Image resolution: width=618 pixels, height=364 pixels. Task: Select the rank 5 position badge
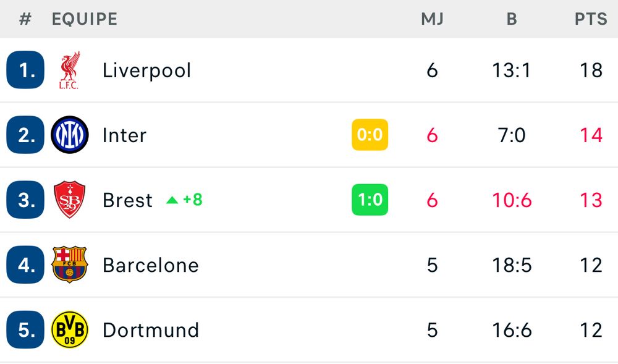point(25,330)
